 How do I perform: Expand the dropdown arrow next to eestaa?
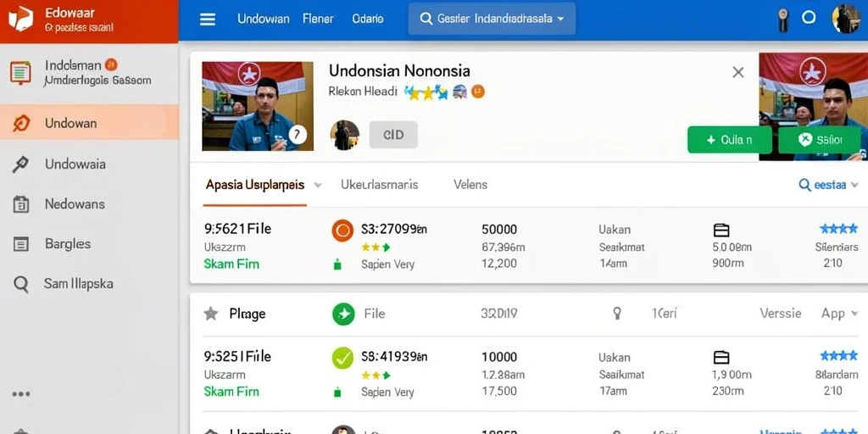[x=854, y=185]
